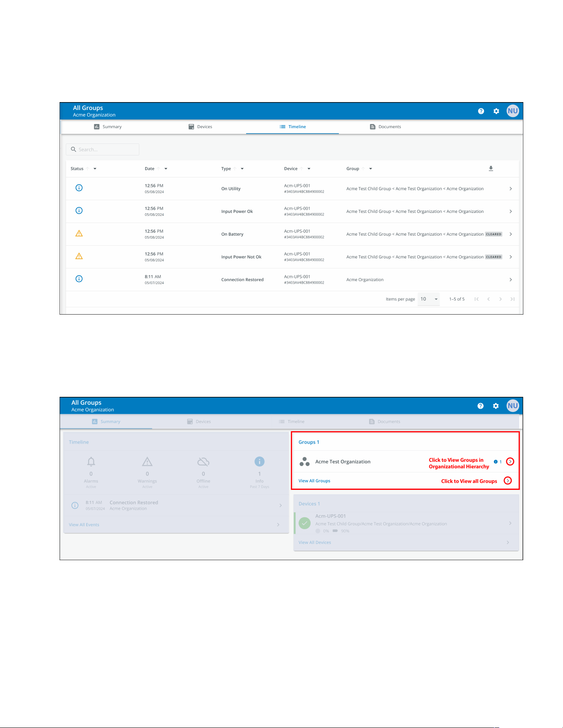This screenshot has width=563, height=728.
Task: Expand the Input Power Ok event row chevron
Action: 511,211
